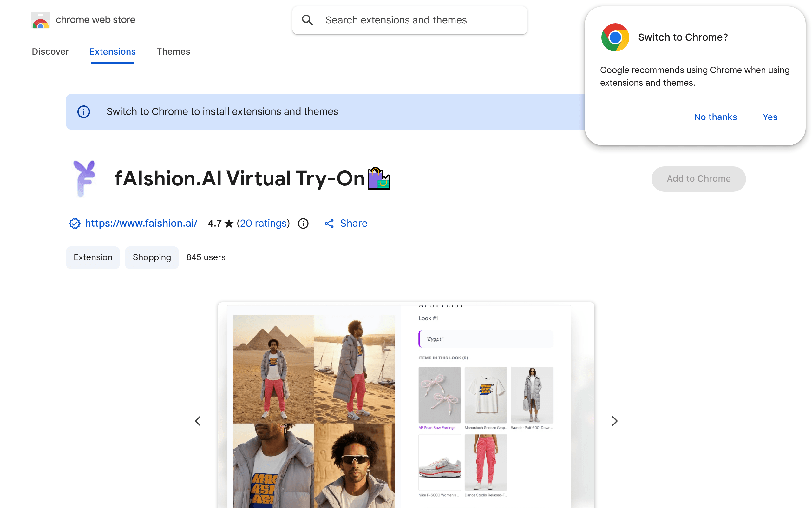Click the AE Pearl Bow Earrings thumbnail

click(x=440, y=395)
